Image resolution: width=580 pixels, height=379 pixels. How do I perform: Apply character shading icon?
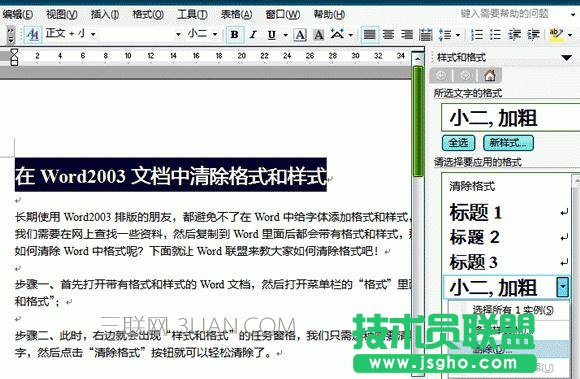[x=318, y=35]
